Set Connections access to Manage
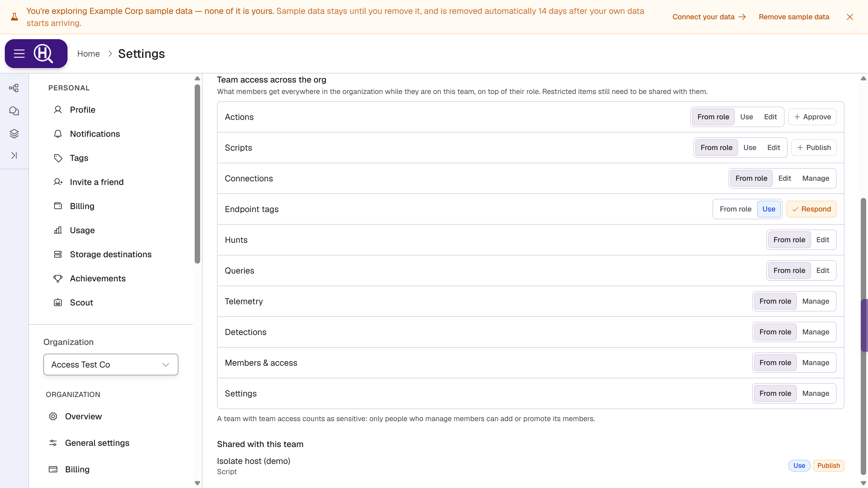The height and width of the screenshot is (488, 868). (x=816, y=179)
